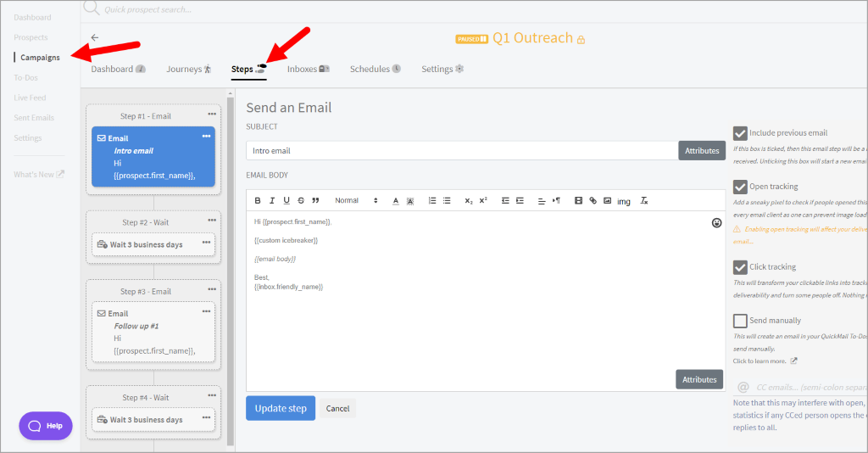Open Sent Emails in the sidebar
This screenshot has width=868, height=453.
point(34,118)
